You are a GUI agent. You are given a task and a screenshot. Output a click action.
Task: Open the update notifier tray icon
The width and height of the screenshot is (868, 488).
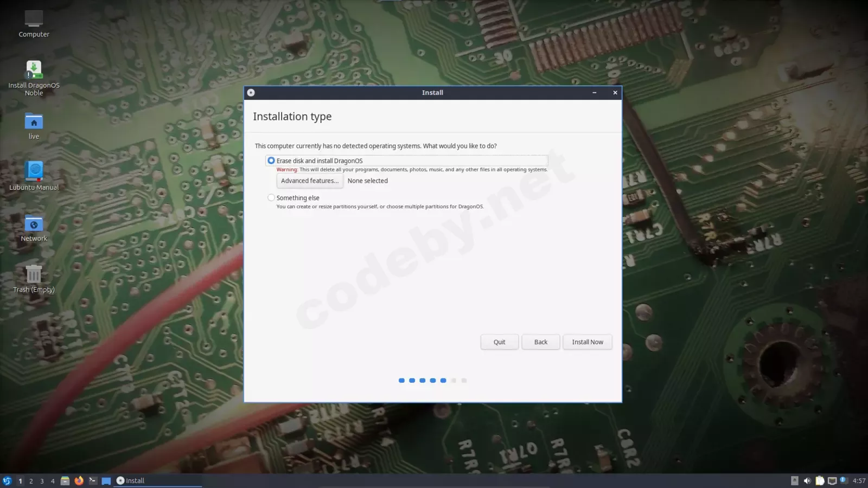pyautogui.click(x=844, y=480)
